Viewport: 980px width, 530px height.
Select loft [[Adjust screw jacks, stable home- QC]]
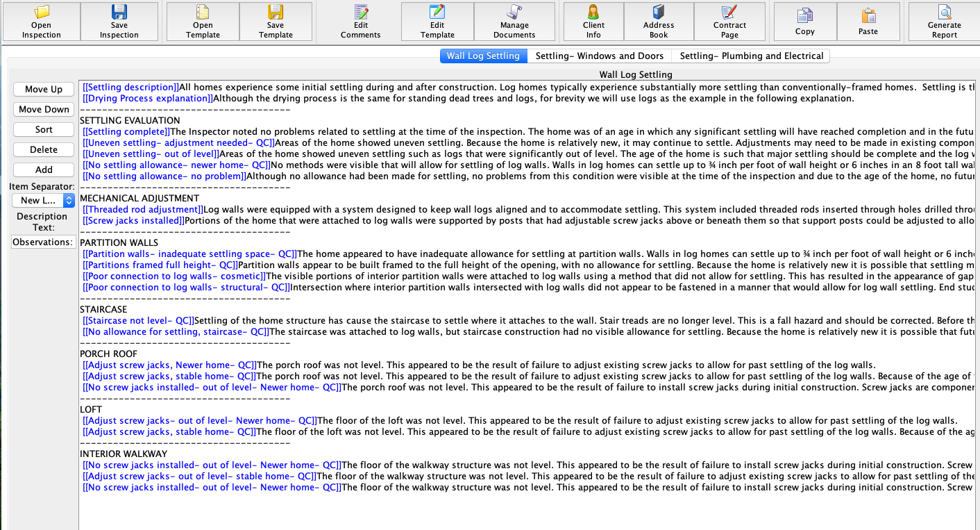[x=169, y=431]
